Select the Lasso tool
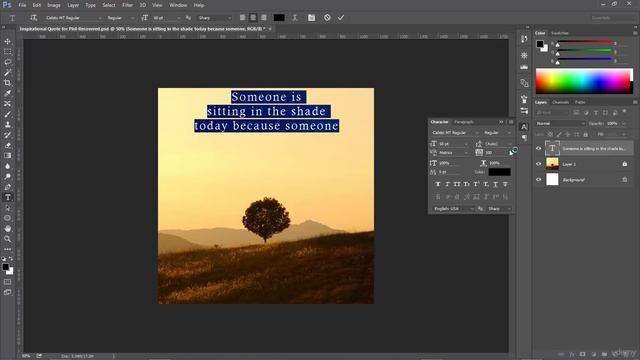The height and width of the screenshot is (360, 640). click(8, 62)
